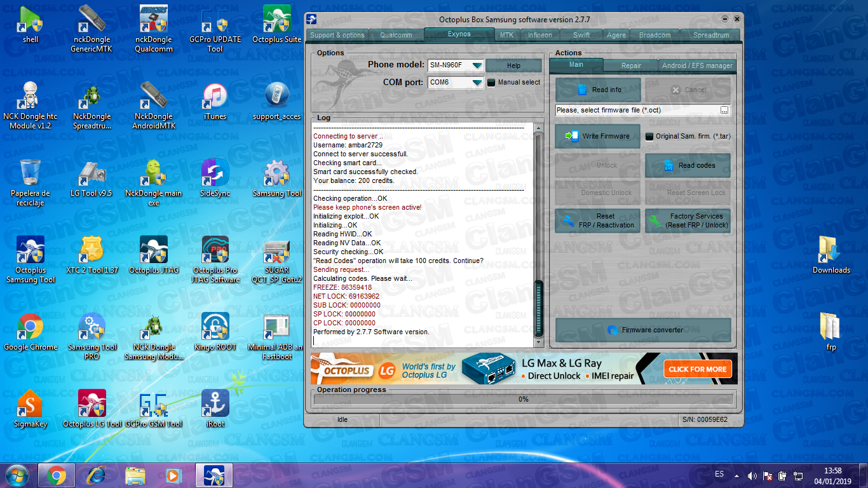Open Samsung Tool PRO desktop icon
Screen dimensions: 868x488
click(92, 337)
